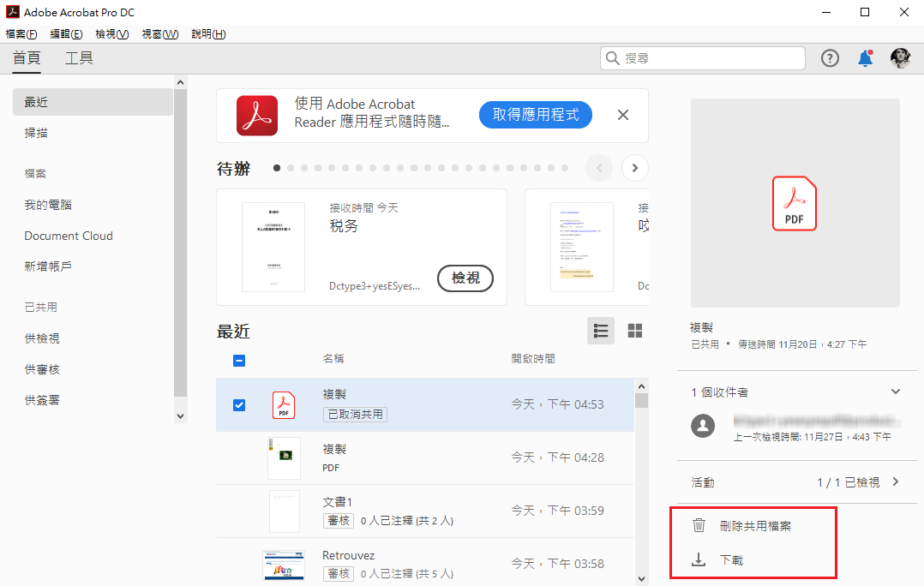Open the 說明(H) menu

point(208,34)
